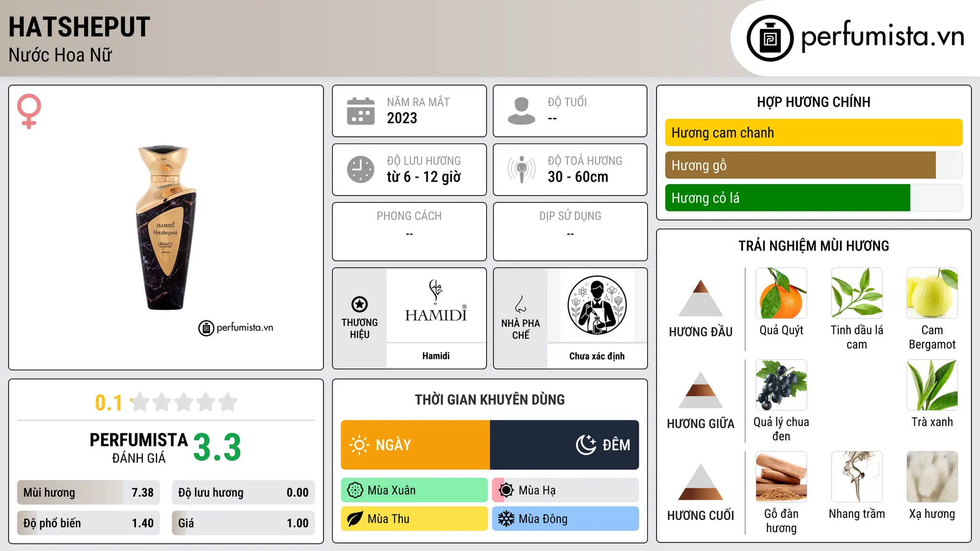Click the release year 2023 value

[402, 118]
